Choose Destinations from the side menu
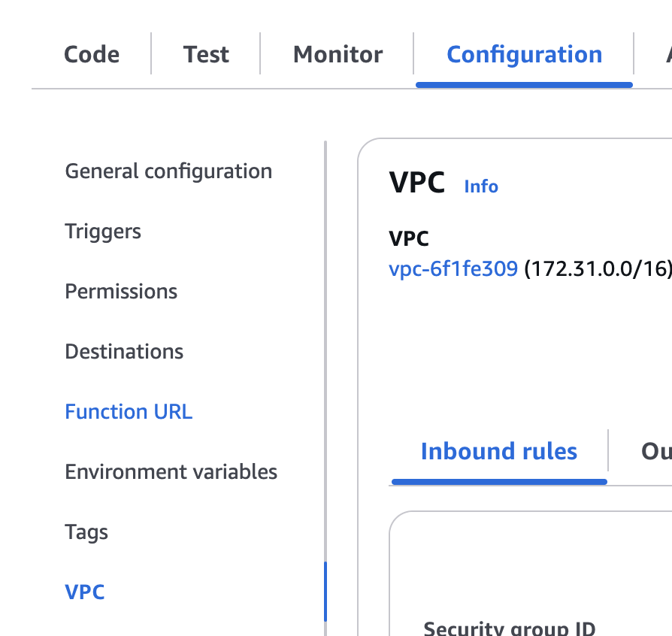The height and width of the screenshot is (636, 672). click(x=124, y=351)
